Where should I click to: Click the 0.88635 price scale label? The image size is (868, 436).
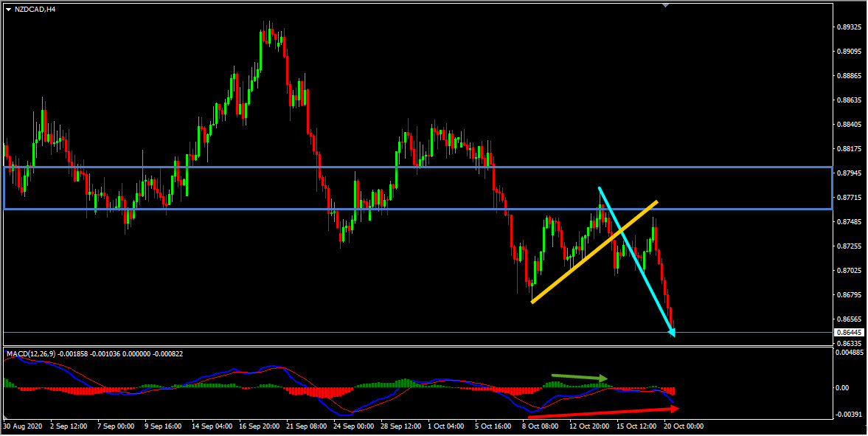[x=849, y=100]
